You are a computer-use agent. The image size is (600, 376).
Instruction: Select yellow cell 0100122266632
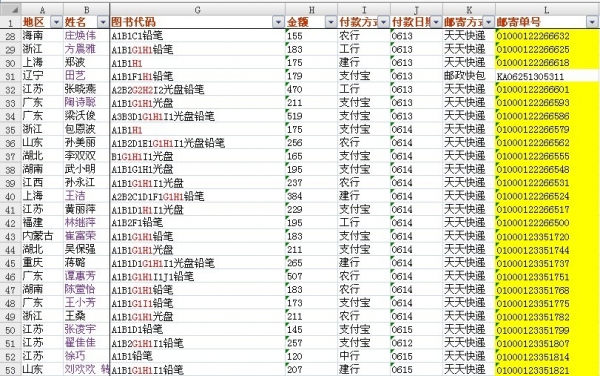[x=546, y=36]
